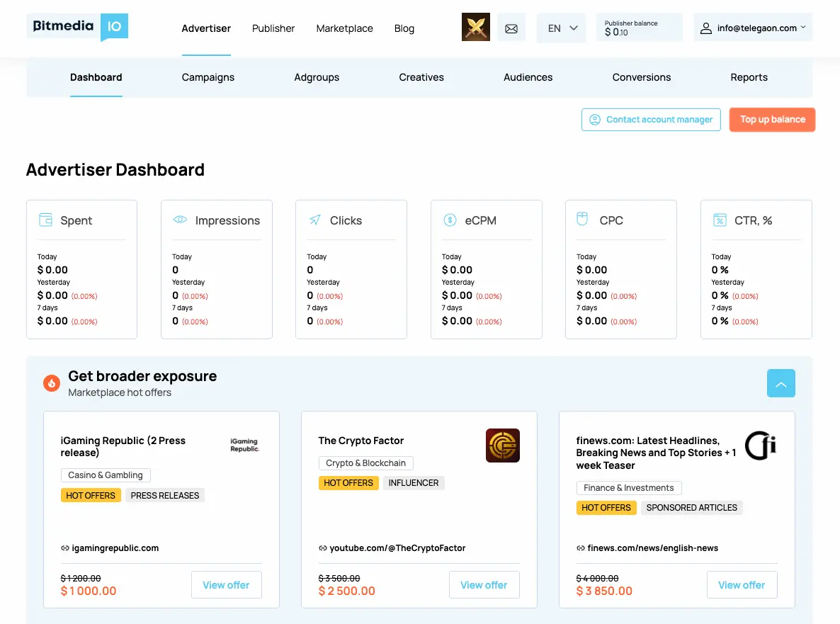Viewport: 840px width, 624px height.
Task: Click the finews logo
Action: (761, 445)
